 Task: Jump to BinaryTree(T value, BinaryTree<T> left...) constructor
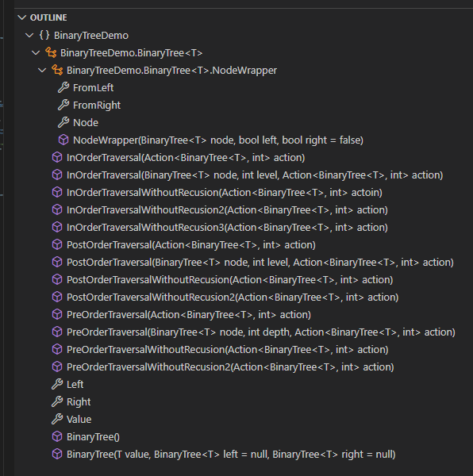coord(231,455)
